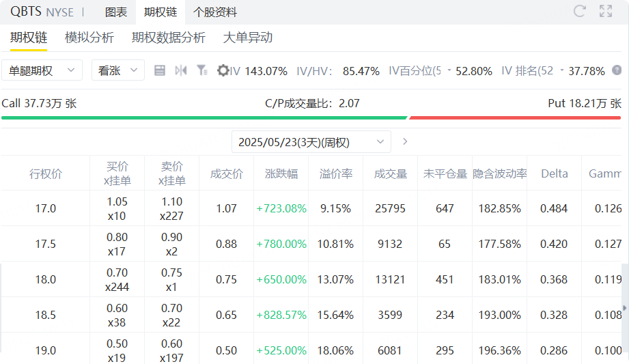
Task: Click open interest value 451
Action: tap(445, 279)
